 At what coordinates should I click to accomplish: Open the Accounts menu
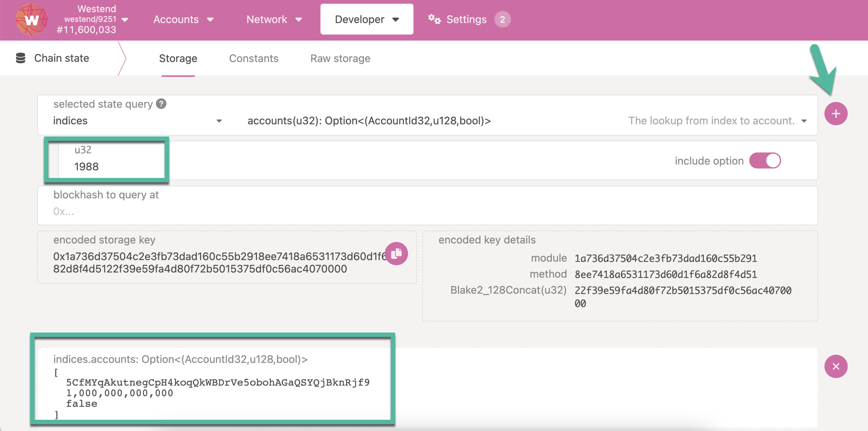183,19
